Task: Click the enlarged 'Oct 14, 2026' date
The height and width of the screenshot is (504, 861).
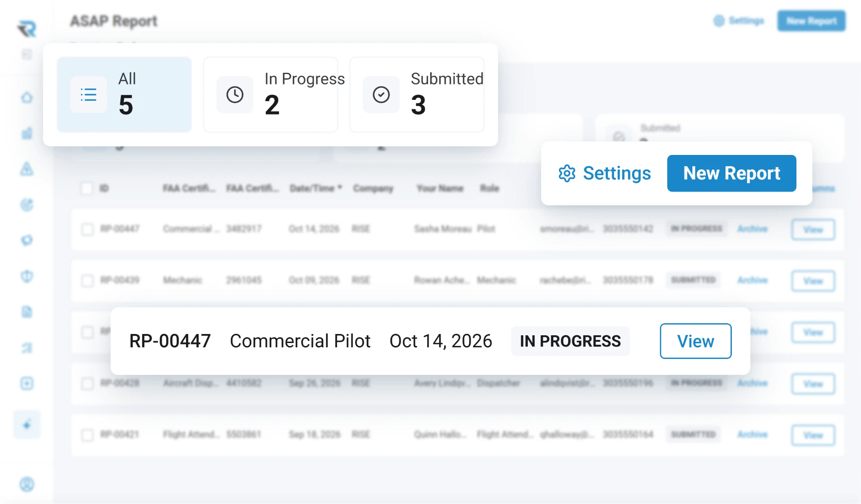Action: coord(440,341)
